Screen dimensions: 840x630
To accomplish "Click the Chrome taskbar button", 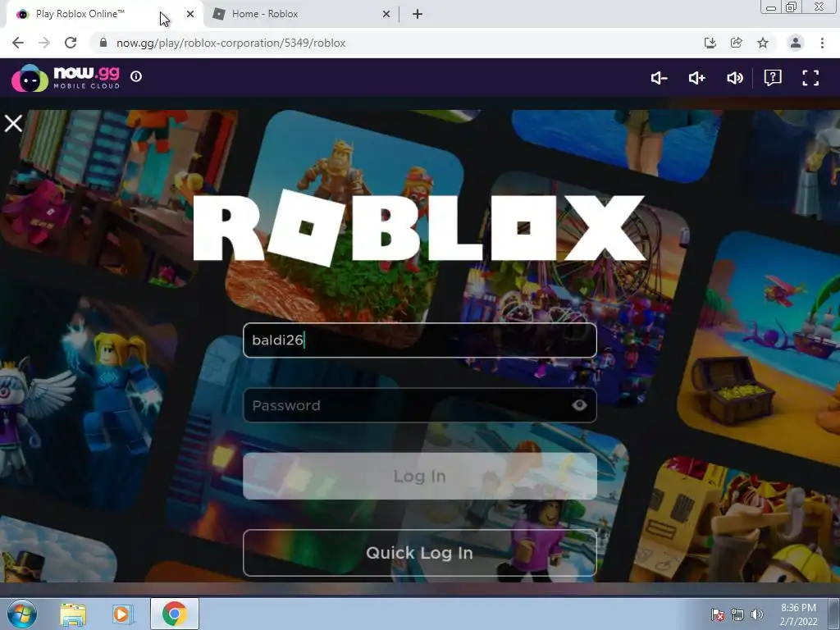I will pos(175,614).
